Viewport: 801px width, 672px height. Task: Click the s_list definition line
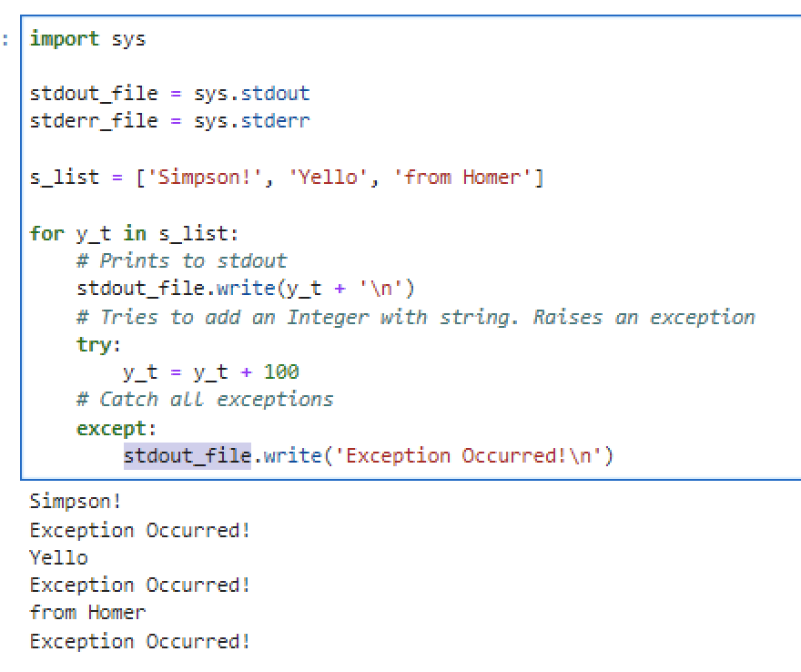coord(287,178)
